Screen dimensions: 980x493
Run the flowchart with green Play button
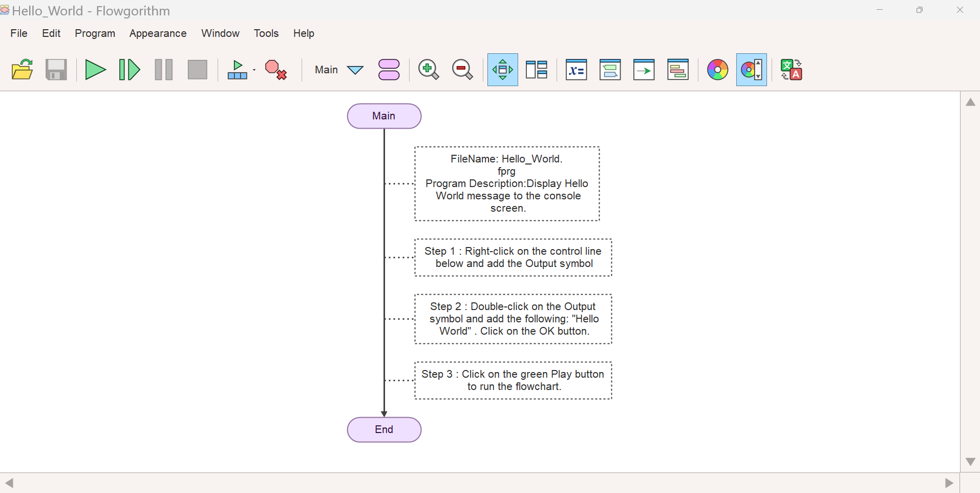coord(95,70)
